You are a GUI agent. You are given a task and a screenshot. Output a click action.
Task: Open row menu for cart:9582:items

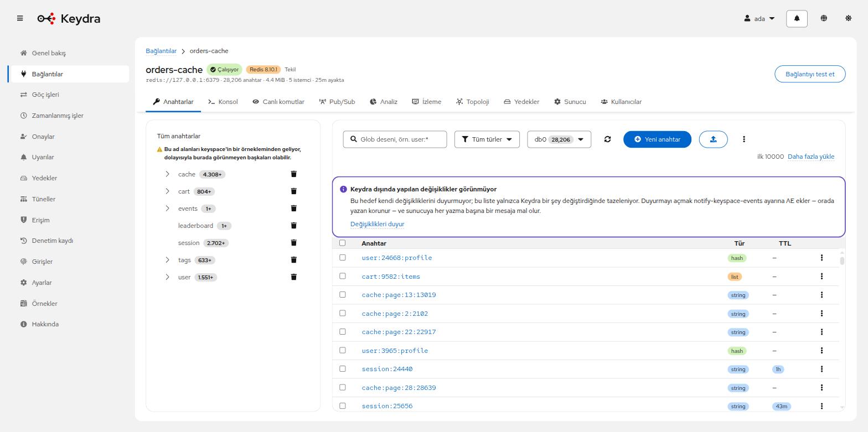[x=821, y=276]
